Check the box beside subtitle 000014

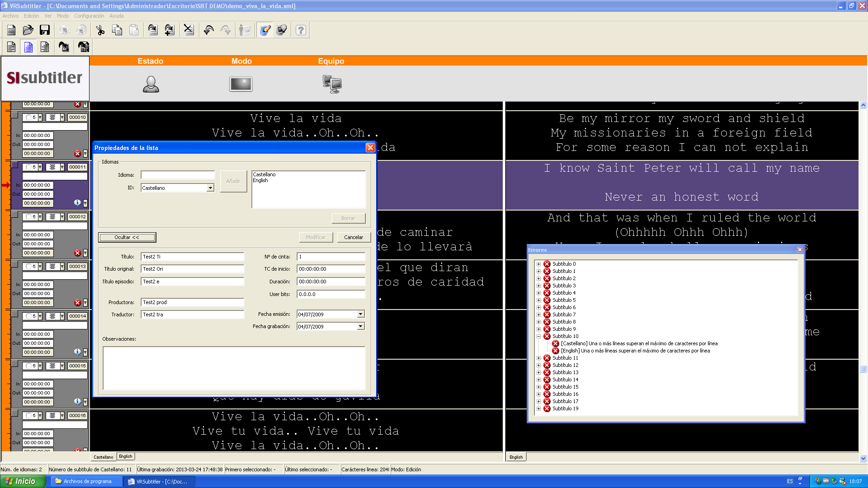[x=14, y=314]
